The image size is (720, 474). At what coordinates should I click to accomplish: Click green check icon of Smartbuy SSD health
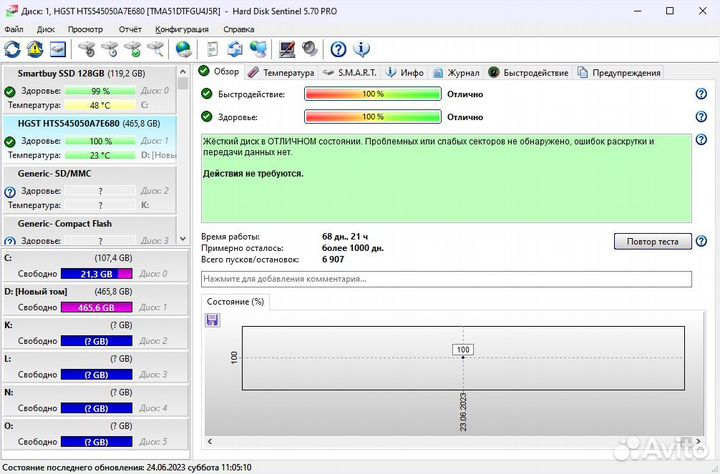[10, 92]
